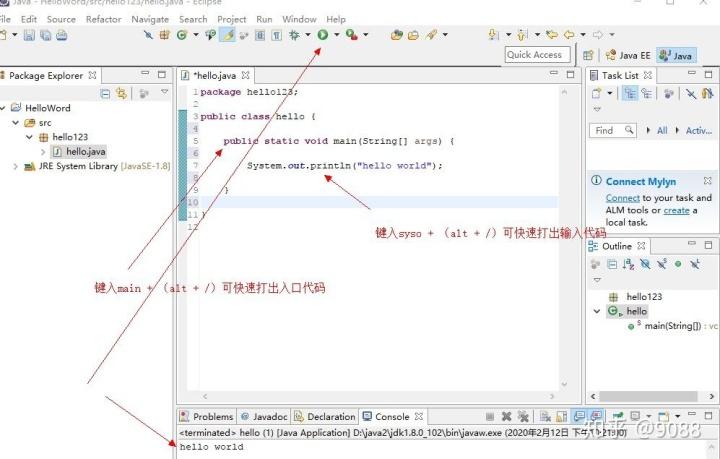Open Outline View Menu triangle
The width and height of the screenshot is (720, 459).
pyautogui.click(x=597, y=280)
